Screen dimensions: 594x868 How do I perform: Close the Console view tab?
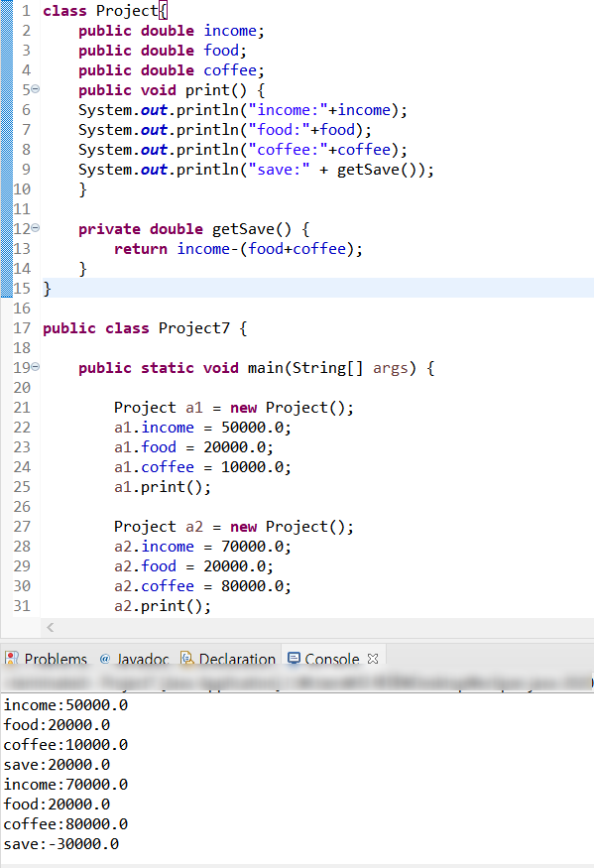373,659
